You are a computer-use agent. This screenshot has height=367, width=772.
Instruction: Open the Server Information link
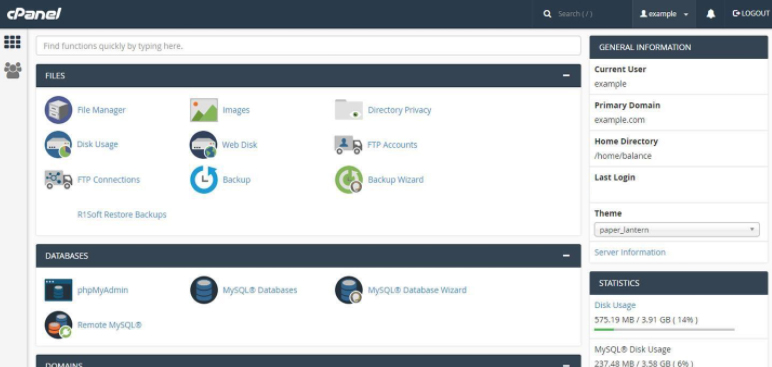tap(630, 252)
